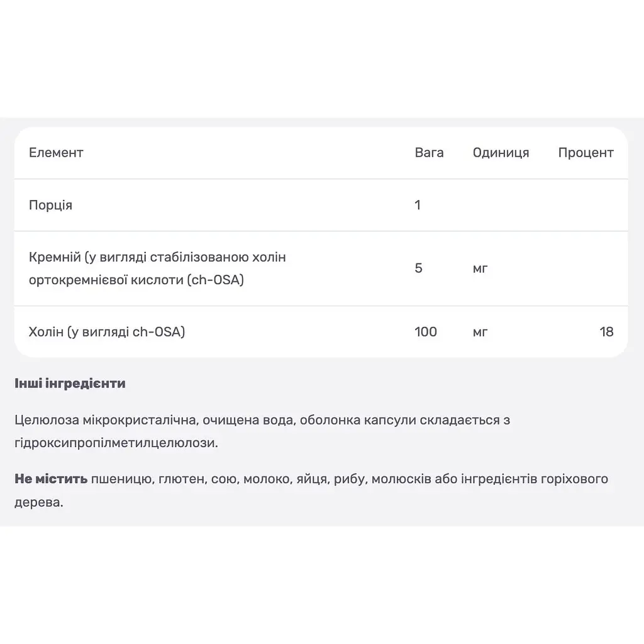Click the word дерева ending the allergen text
Image resolution: width=644 pixels, height=644 pixels.
37,502
